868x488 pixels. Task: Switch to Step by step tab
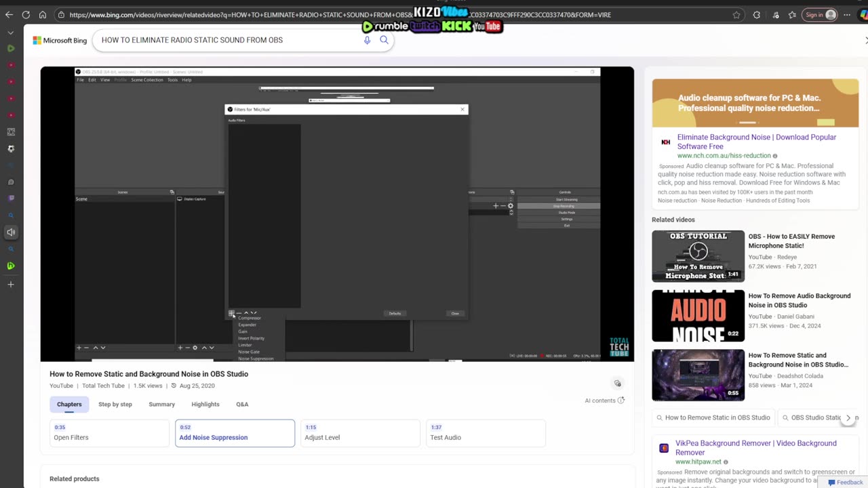tap(115, 404)
